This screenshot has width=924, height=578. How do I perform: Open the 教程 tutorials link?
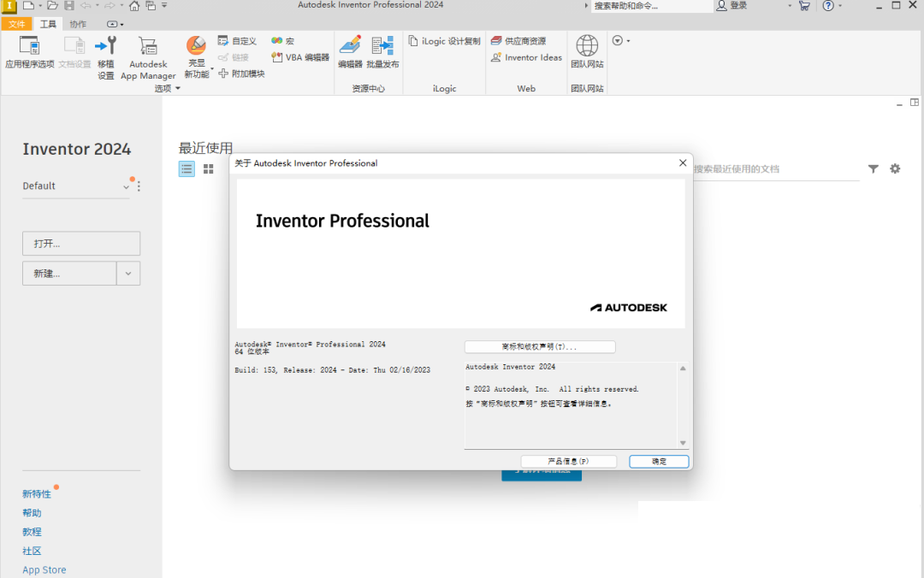point(32,531)
